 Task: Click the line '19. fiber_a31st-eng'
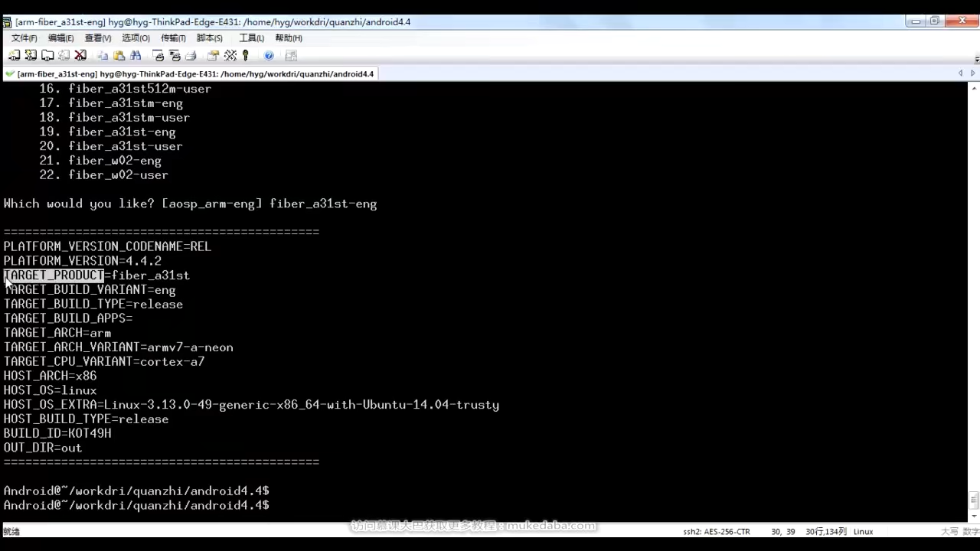107,132
